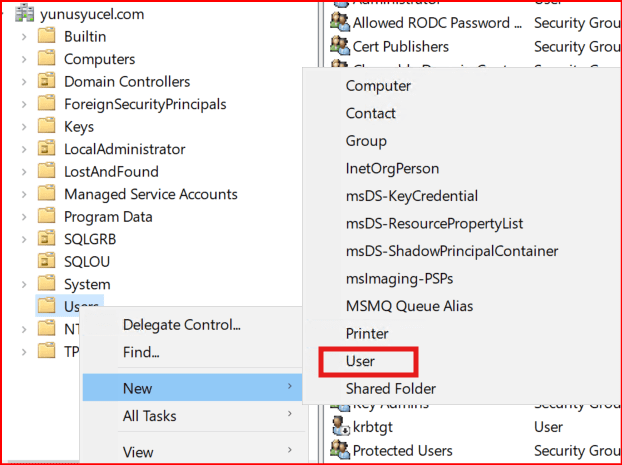
Task: Select the Builtin folder icon
Action: click(46, 37)
